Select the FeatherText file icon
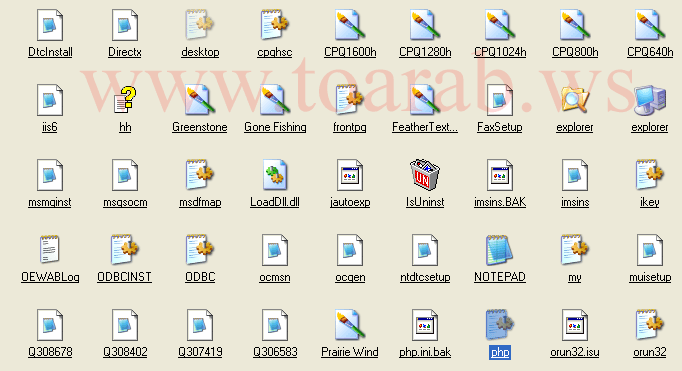682x371 pixels. [x=425, y=100]
